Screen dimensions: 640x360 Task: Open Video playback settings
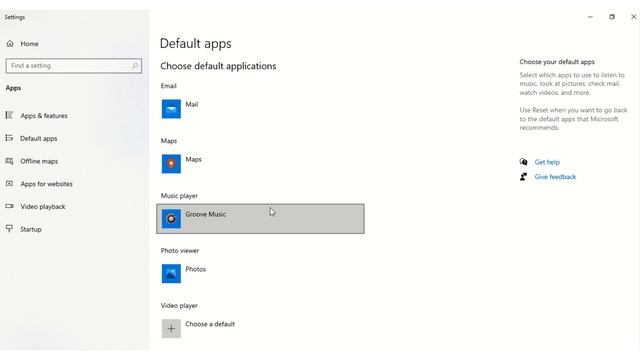(43, 207)
